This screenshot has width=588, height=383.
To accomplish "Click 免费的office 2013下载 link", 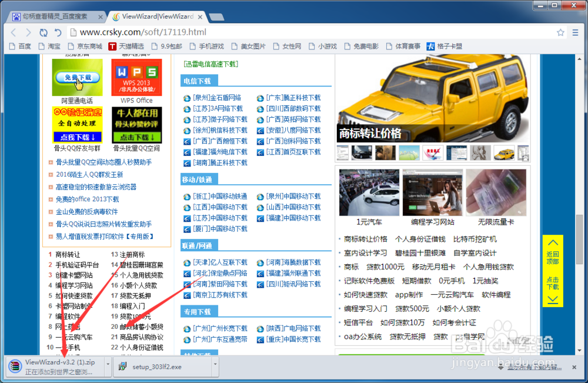I will [88, 199].
